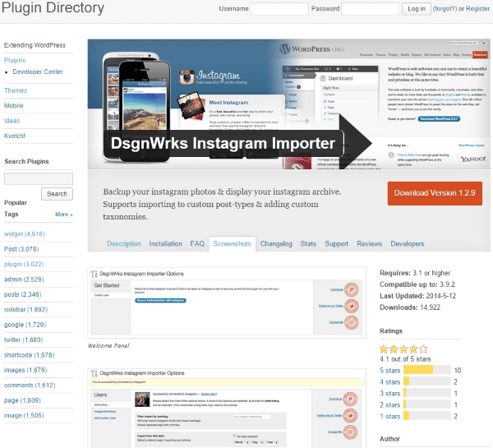Open the 4 stars reviews link

[389, 382]
